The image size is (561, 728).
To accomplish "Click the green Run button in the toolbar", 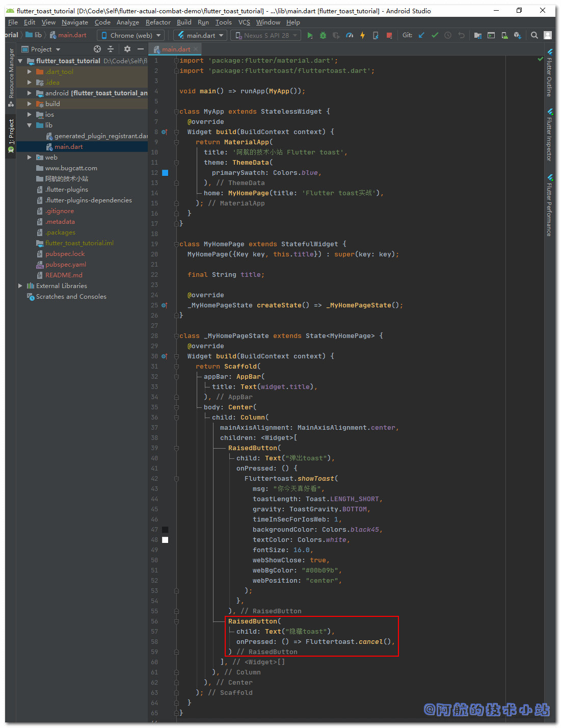I will [310, 35].
